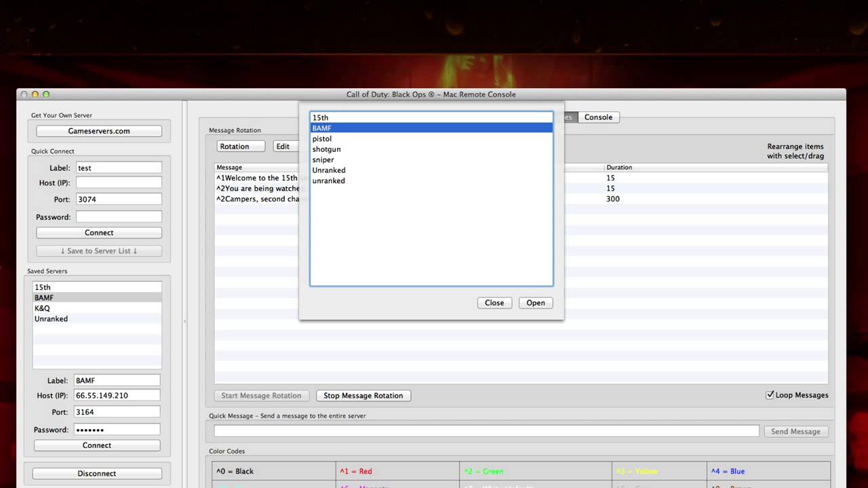Screen dimensions: 868x488
Task: Select '15th' in the dialog list
Action: (320, 118)
